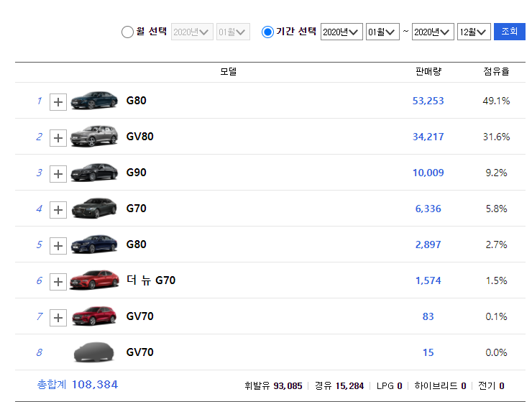Click the GV80 car thumbnail
Image resolution: width=532 pixels, height=402 pixels.
(94, 136)
